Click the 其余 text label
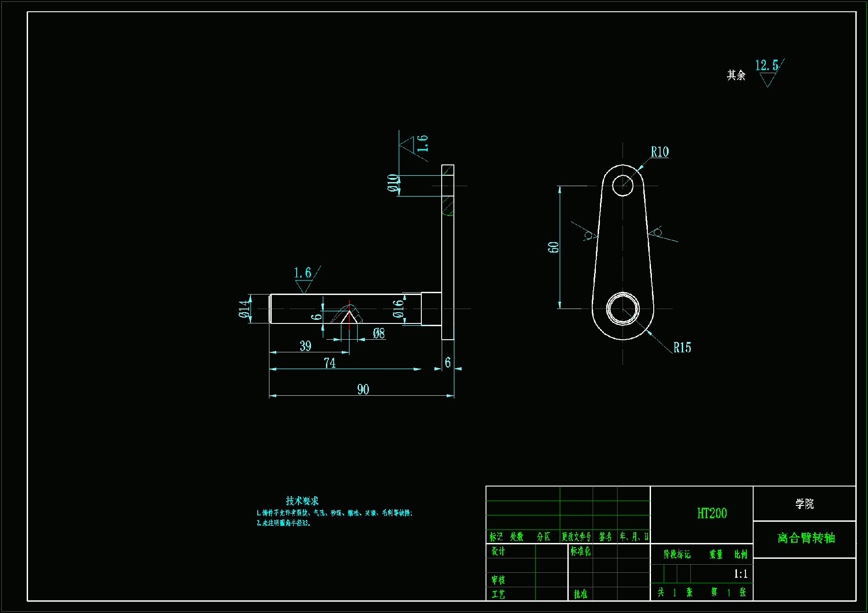868x613 pixels. [736, 75]
